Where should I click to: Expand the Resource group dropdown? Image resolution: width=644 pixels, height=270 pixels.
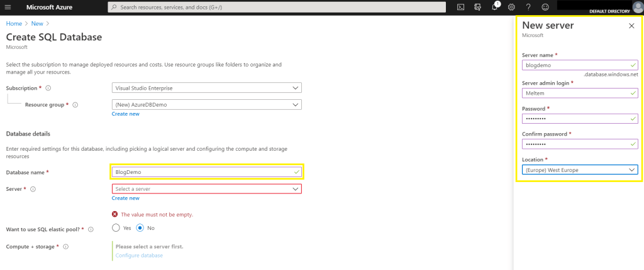[206, 104]
